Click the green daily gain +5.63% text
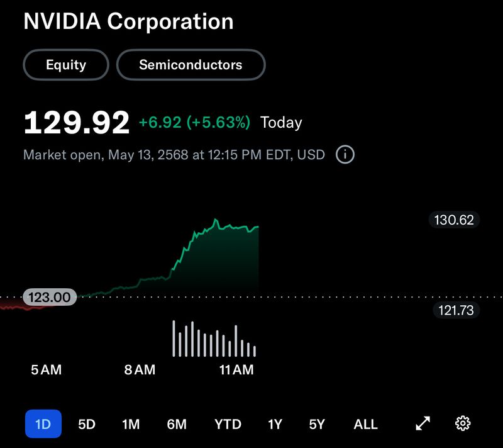The image size is (503, 448). pyautogui.click(x=217, y=121)
